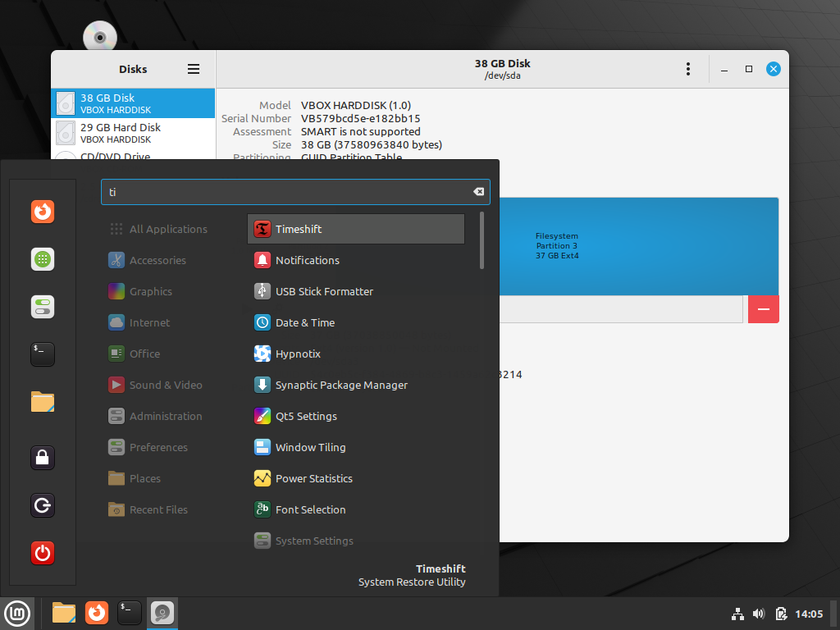Image resolution: width=840 pixels, height=630 pixels.
Task: Click the Linux Mint menu button on the panel
Action: tap(17, 614)
